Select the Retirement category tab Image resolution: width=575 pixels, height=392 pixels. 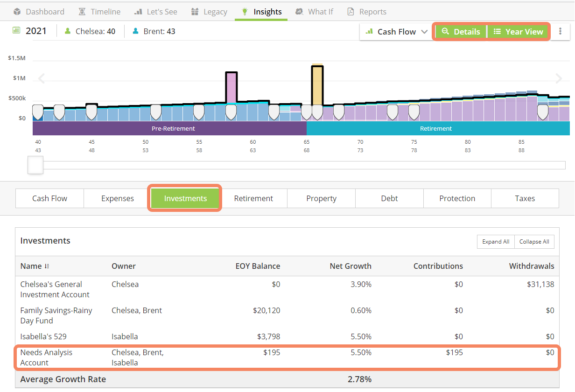tap(253, 198)
